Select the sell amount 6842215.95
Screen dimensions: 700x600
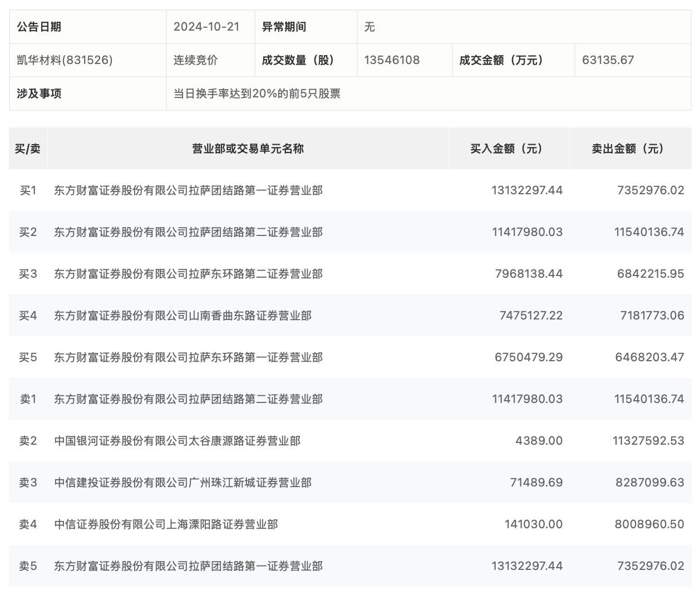650,274
